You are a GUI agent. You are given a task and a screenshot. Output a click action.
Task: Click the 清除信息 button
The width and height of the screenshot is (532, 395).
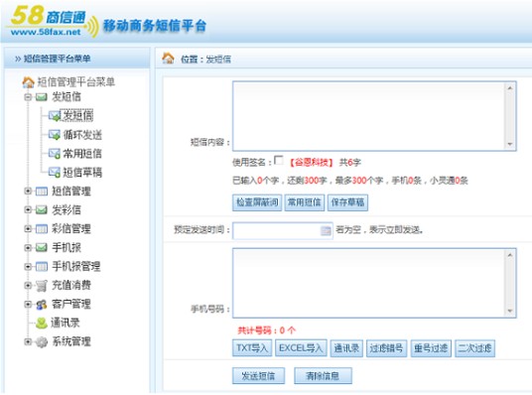point(323,376)
